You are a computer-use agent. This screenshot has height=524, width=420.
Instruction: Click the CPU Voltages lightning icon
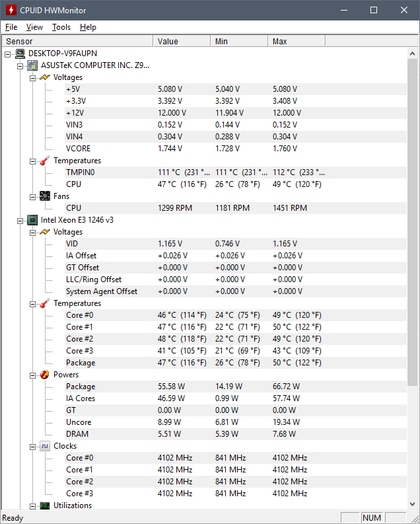click(x=45, y=232)
